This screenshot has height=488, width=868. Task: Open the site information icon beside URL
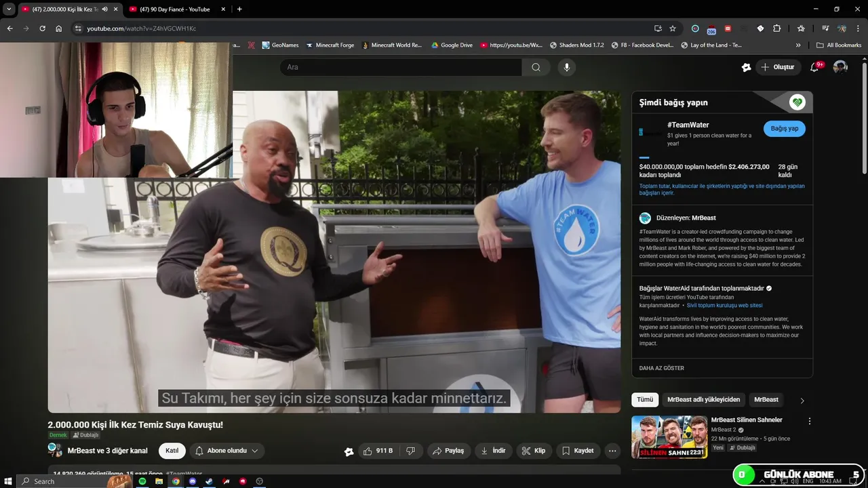[78, 28]
